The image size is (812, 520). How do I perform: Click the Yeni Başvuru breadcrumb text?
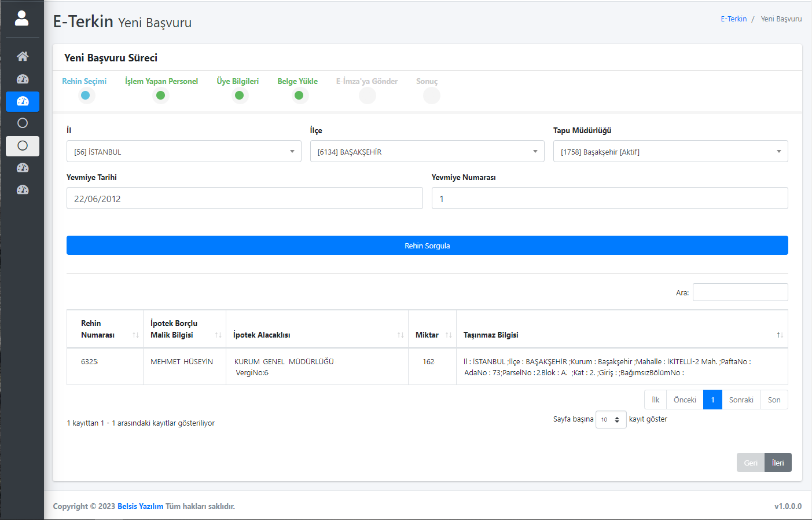click(x=781, y=19)
